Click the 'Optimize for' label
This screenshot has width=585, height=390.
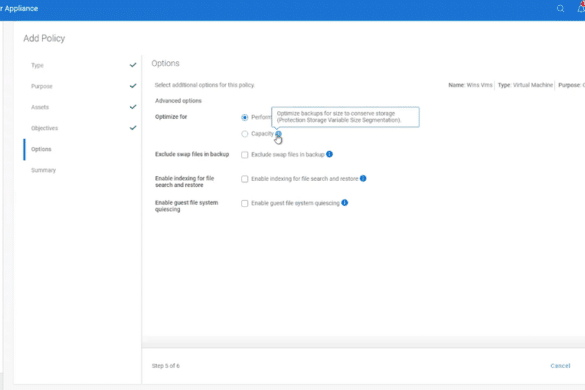tap(171, 117)
